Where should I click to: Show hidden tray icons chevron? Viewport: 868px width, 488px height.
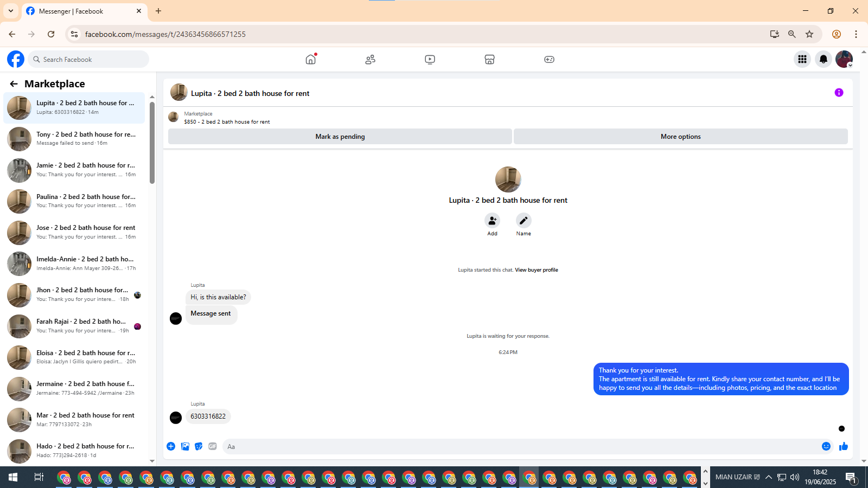[768, 477]
